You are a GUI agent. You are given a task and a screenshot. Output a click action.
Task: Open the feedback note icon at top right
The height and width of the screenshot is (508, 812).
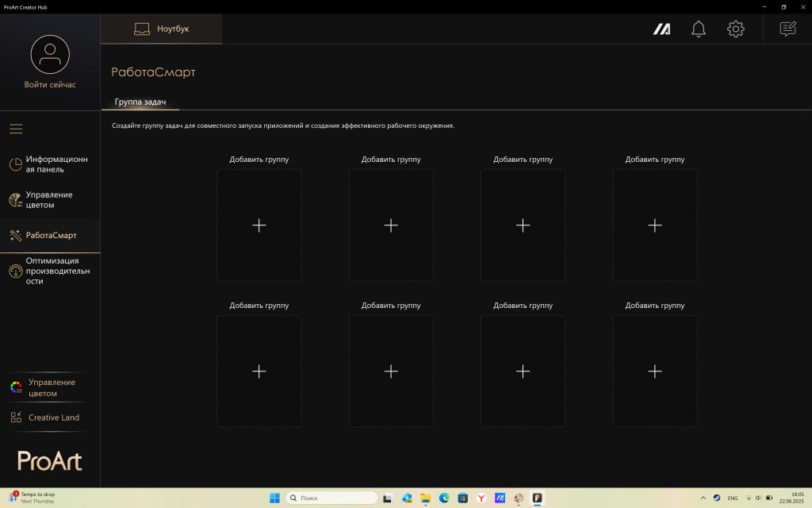pos(787,29)
